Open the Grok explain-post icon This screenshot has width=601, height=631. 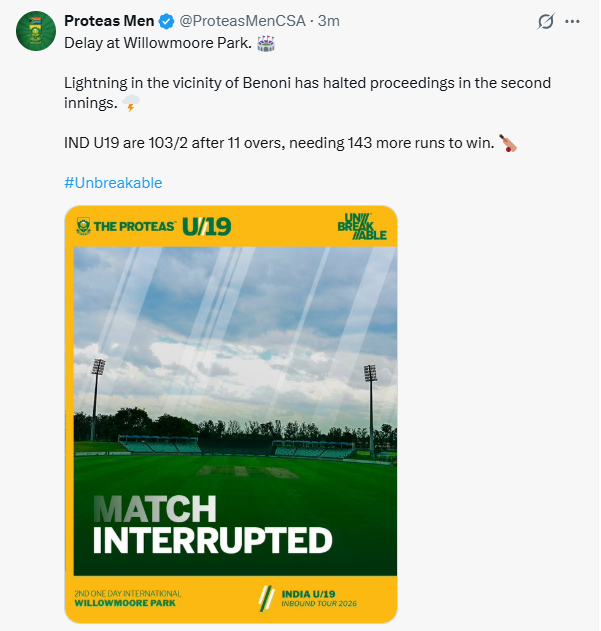546,22
